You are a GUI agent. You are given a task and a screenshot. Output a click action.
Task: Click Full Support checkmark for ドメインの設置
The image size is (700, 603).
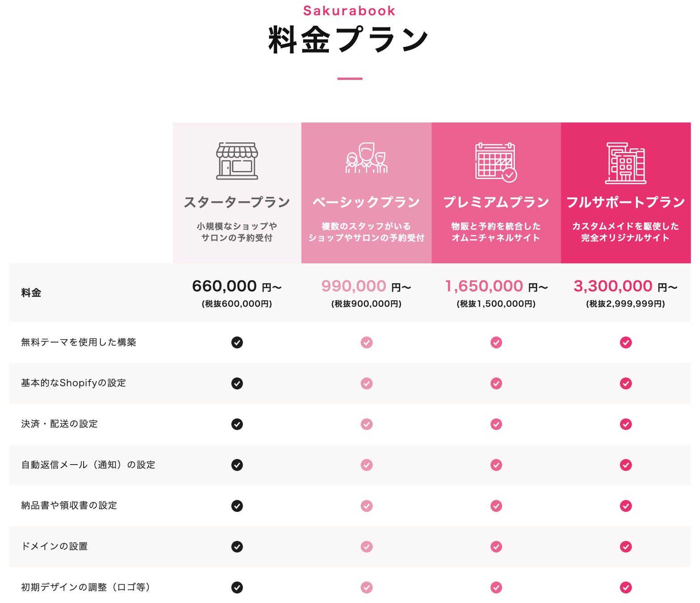coord(626,547)
